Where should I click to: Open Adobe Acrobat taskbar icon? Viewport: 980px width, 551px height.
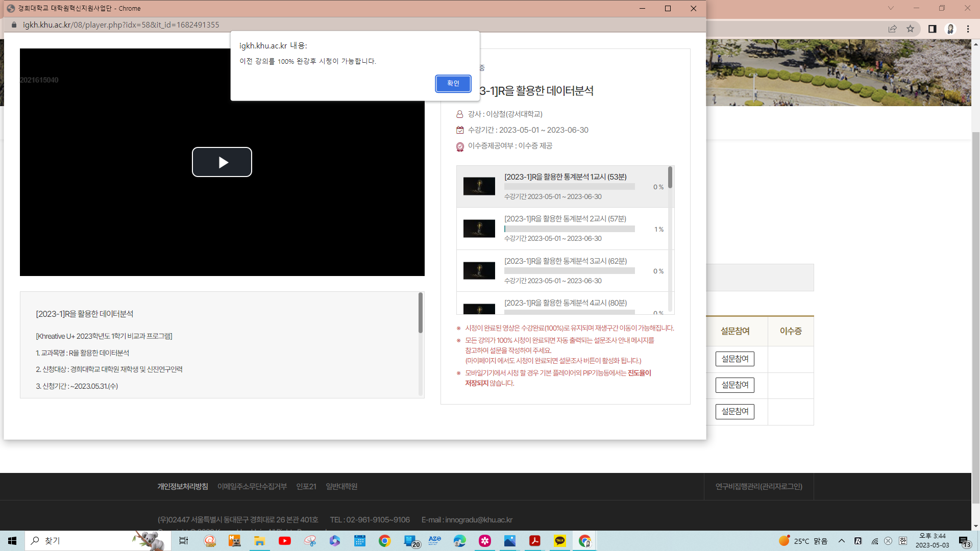coord(534,541)
